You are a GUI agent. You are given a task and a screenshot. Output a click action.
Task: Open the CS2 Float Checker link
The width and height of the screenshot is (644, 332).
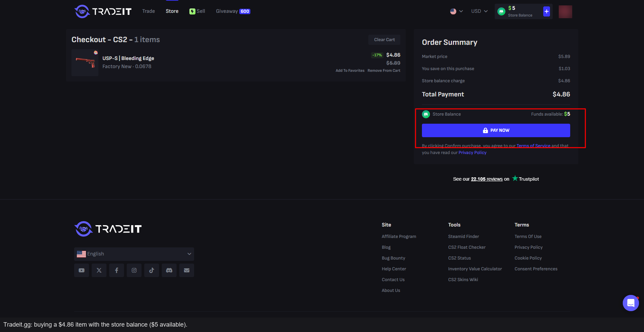(x=467, y=247)
